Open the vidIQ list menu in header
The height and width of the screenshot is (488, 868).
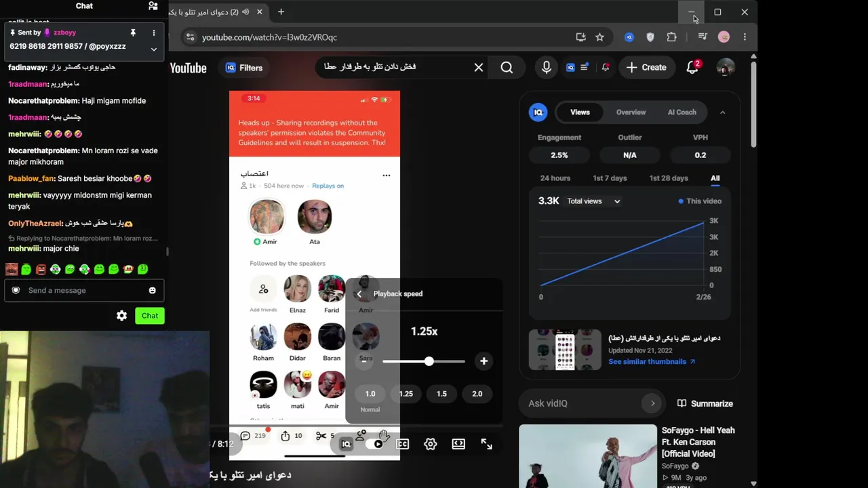tap(584, 67)
